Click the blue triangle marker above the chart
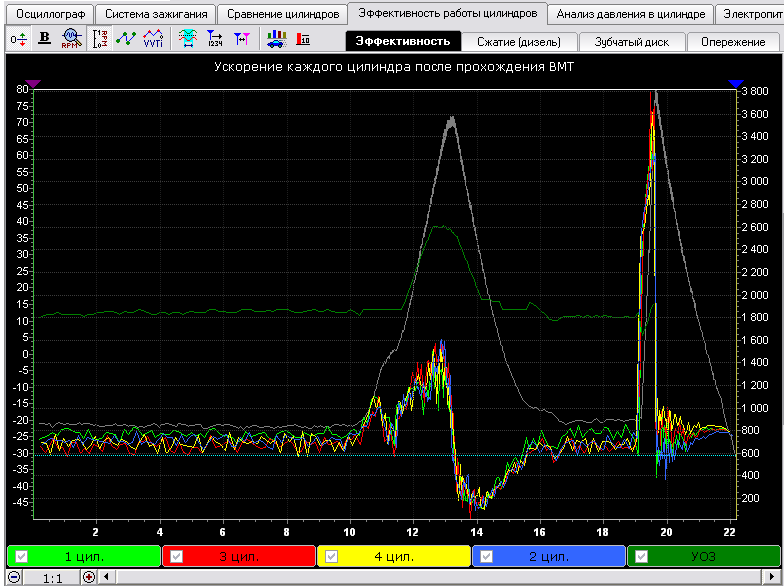 click(x=736, y=84)
